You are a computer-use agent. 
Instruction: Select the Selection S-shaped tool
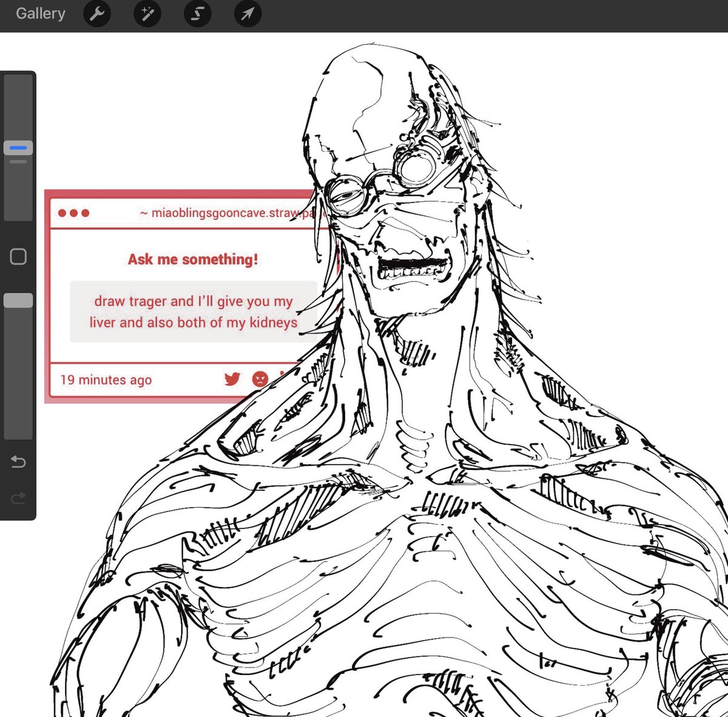click(197, 14)
